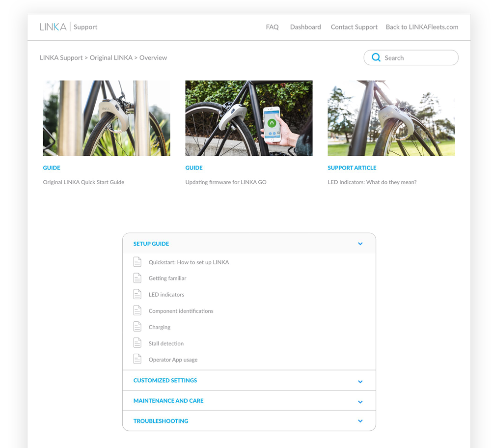This screenshot has width=491, height=448.
Task: Open the Getting familiar article
Action: [x=167, y=278]
